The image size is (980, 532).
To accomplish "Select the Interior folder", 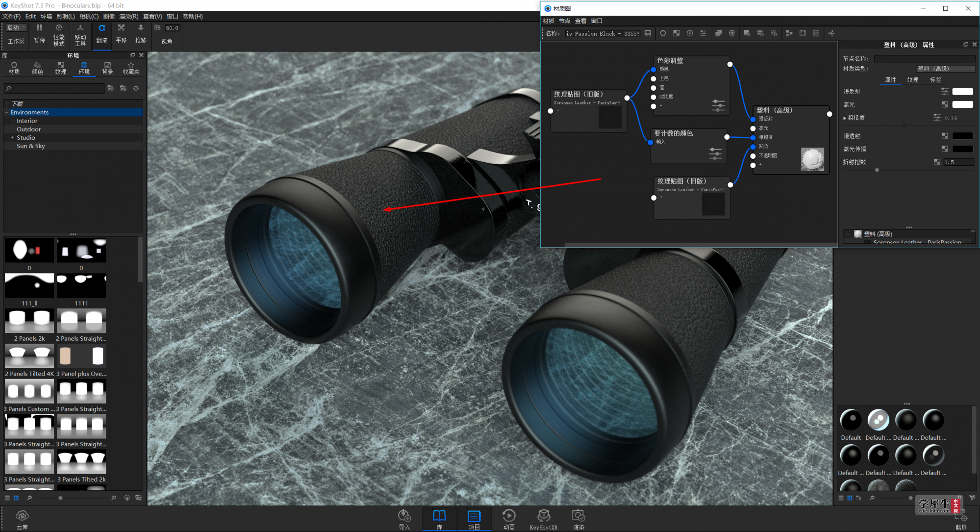I will (27, 121).
